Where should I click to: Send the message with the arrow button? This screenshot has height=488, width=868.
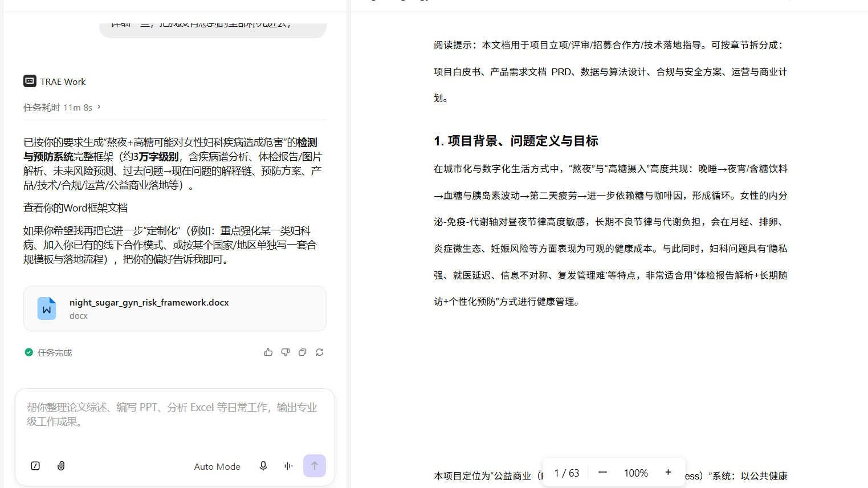[315, 466]
